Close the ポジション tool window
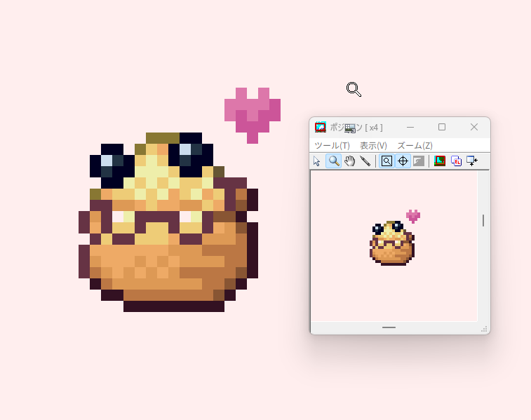This screenshot has width=531, height=420. (x=474, y=127)
